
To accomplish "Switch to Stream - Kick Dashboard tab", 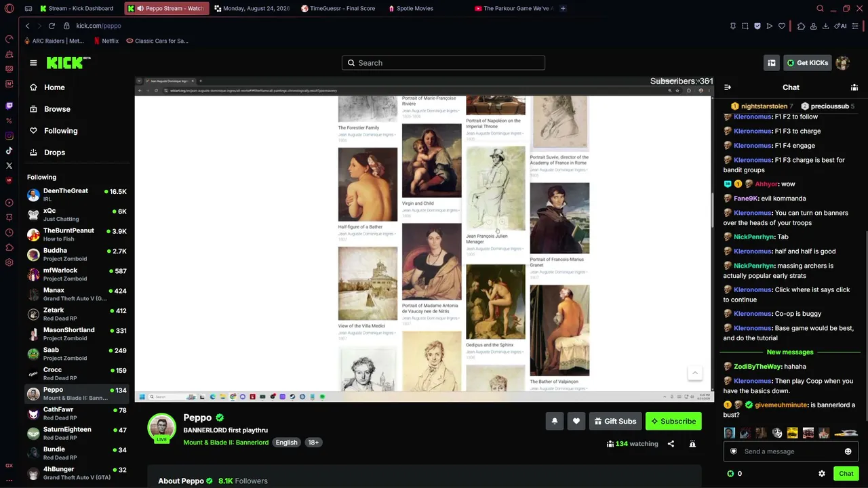I will pos(77,8).
